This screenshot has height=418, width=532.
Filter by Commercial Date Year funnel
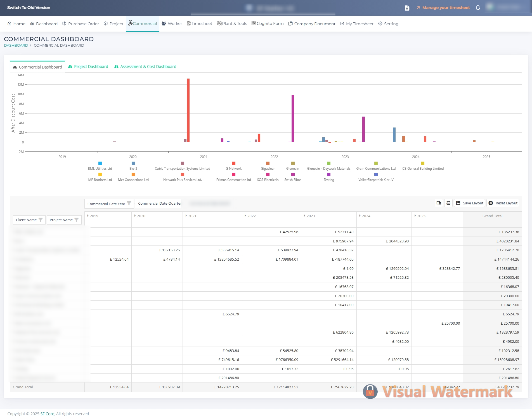coord(129,204)
